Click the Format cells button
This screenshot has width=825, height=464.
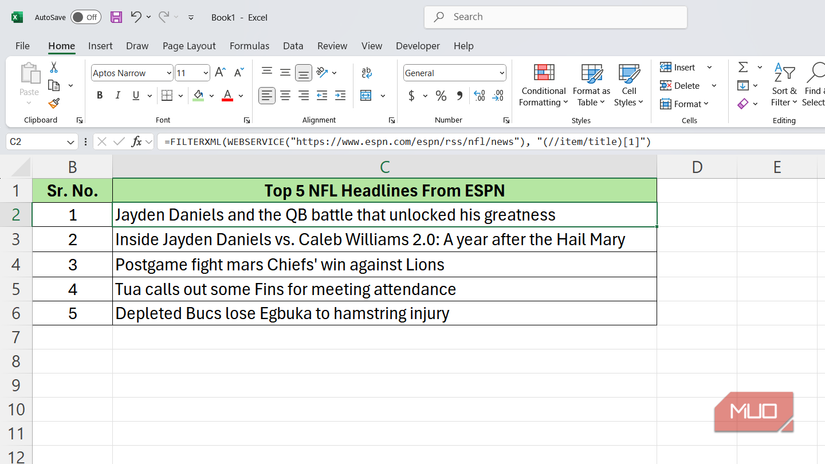pos(684,104)
